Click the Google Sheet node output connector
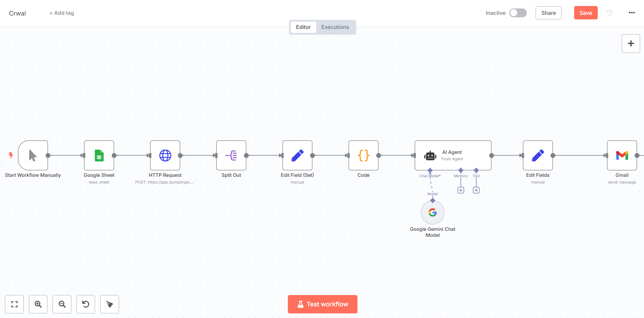This screenshot has width=644, height=318. tap(114, 155)
